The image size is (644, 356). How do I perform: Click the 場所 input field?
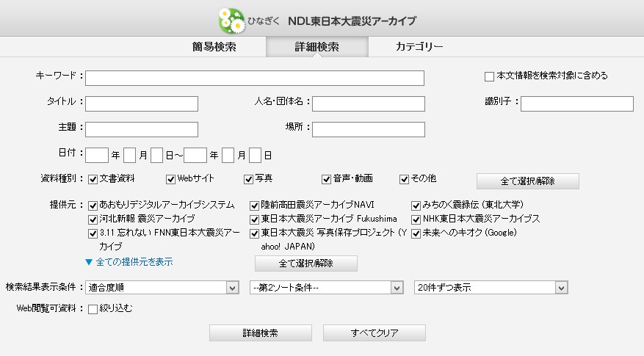tap(369, 129)
